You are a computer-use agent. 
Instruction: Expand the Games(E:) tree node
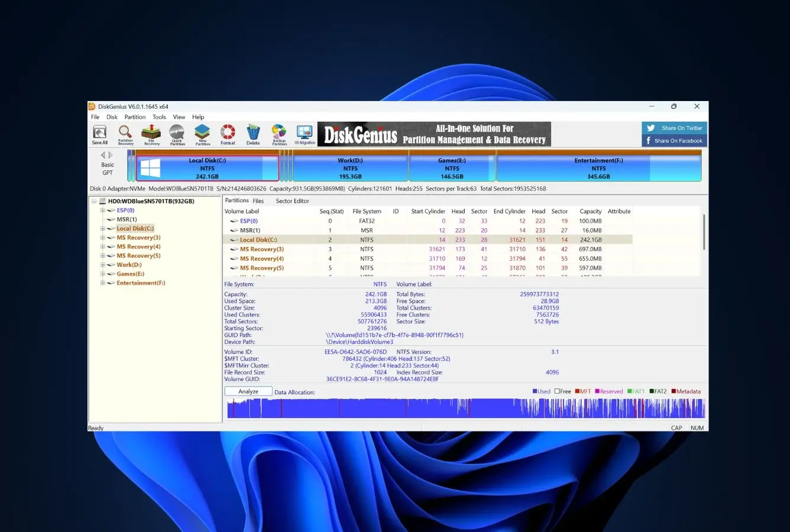[x=102, y=274]
